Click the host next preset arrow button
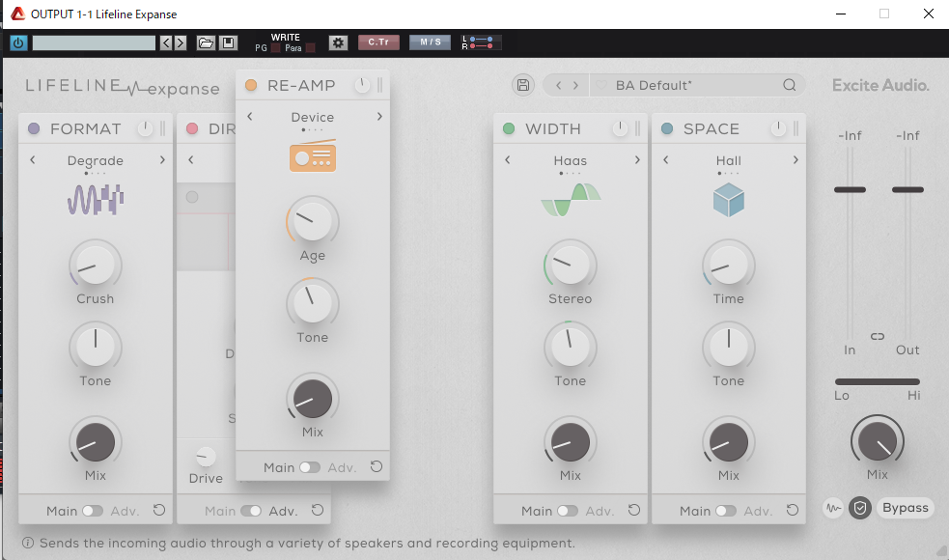The height and width of the screenshot is (560, 949). [x=180, y=43]
